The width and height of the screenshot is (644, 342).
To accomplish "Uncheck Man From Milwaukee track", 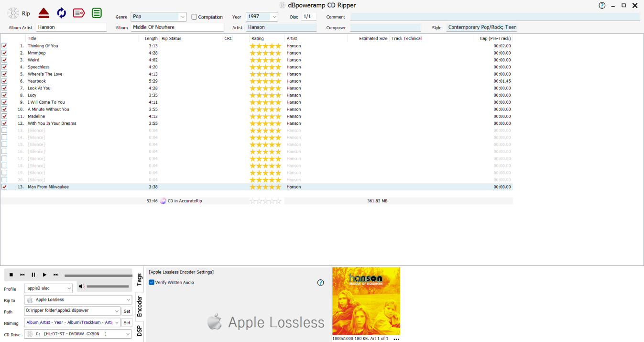I will click(x=4, y=187).
